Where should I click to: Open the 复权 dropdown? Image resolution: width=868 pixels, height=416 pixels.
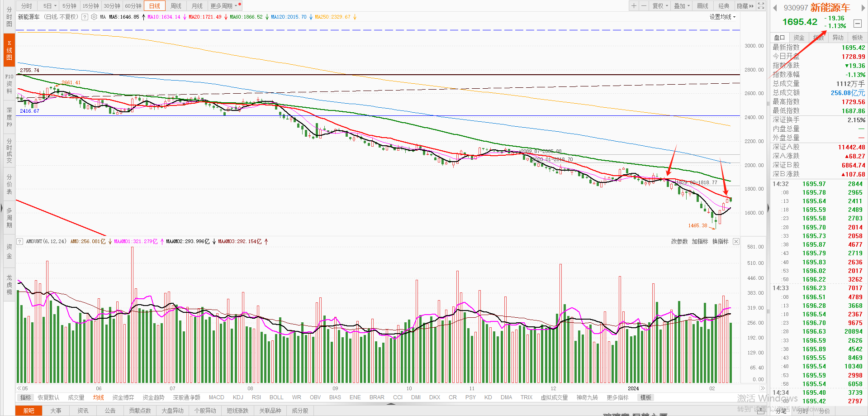click(x=660, y=6)
